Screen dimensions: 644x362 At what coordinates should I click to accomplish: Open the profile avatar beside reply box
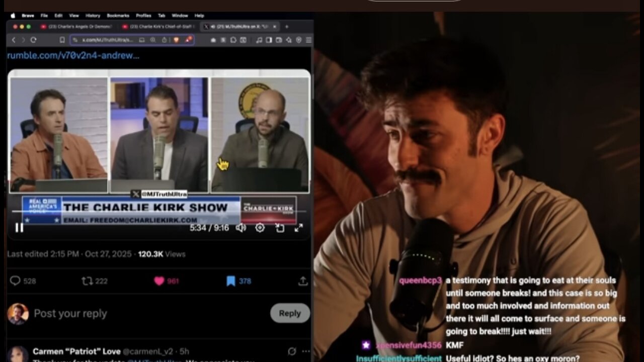pyautogui.click(x=18, y=314)
